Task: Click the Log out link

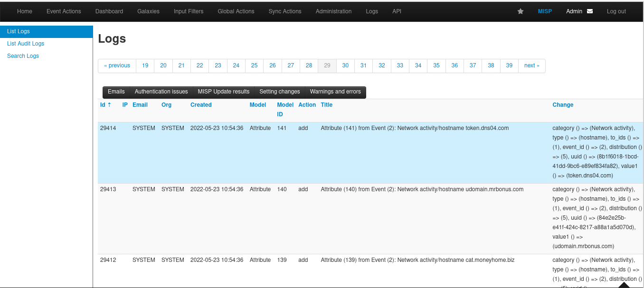Action: click(616, 11)
